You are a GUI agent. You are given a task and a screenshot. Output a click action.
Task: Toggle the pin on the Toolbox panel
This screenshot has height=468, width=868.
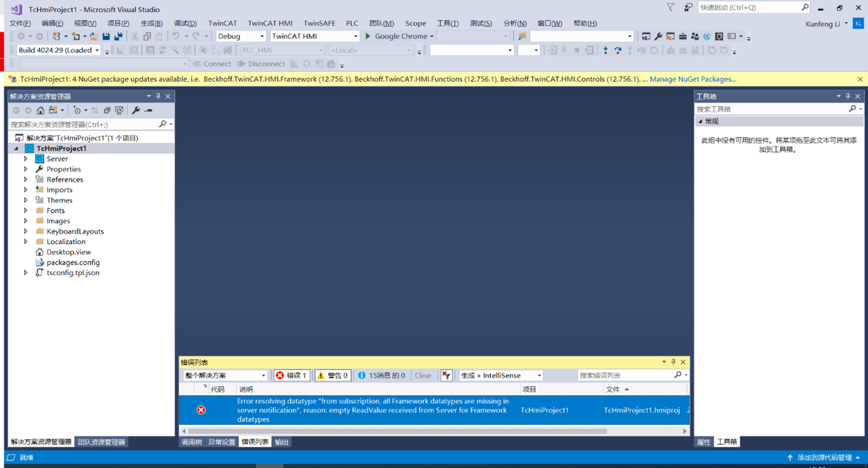(x=848, y=96)
